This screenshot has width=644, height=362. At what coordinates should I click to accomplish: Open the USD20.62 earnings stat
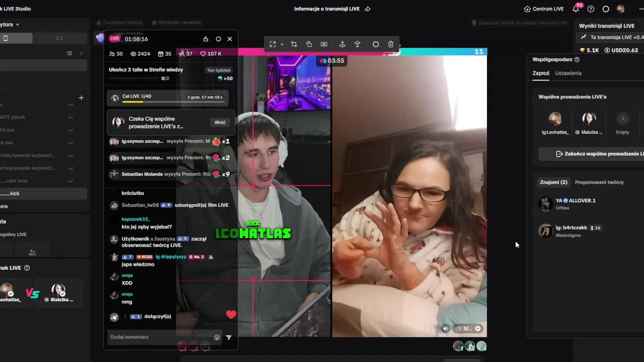[x=621, y=50]
